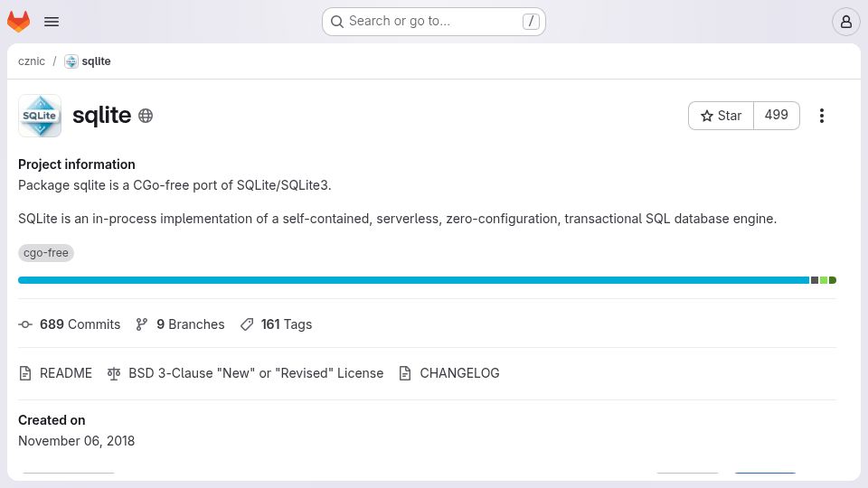Click the dark green language bar segment
Viewport: 868px width, 488px height.
[x=833, y=280]
